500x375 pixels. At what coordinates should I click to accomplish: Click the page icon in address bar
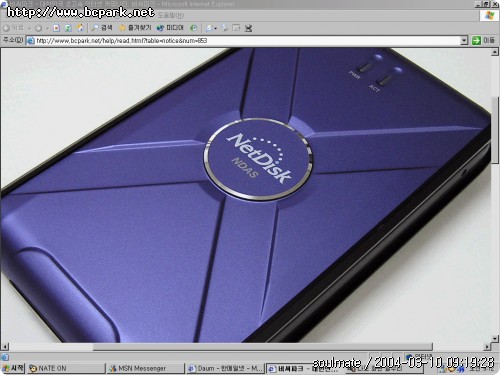[x=30, y=41]
